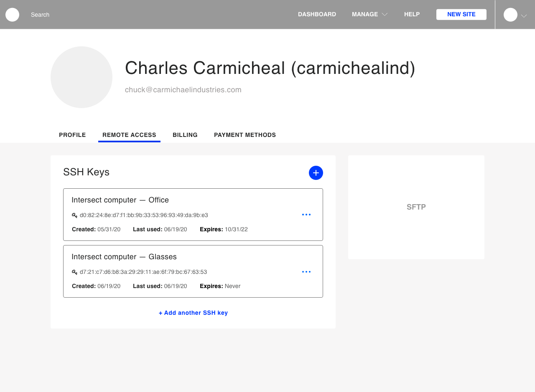Select the REMOTE ACCESS tab
535x392 pixels.
coord(129,135)
